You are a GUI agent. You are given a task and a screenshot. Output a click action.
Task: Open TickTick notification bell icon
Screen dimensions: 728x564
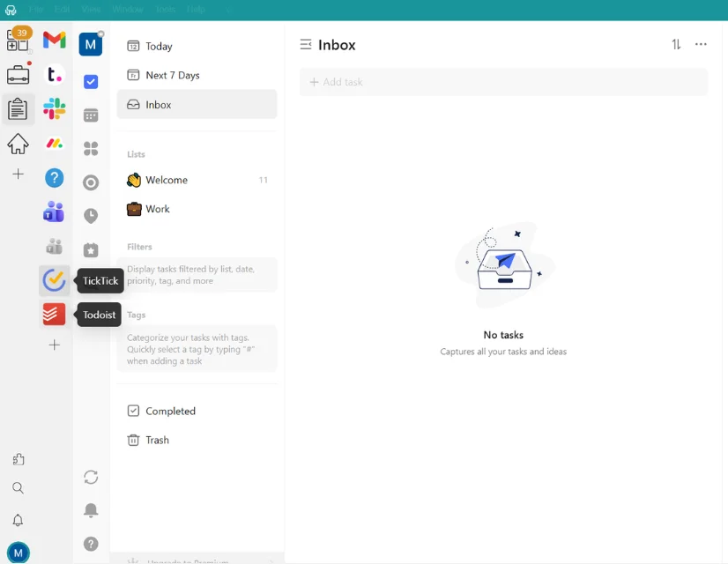coord(91,510)
